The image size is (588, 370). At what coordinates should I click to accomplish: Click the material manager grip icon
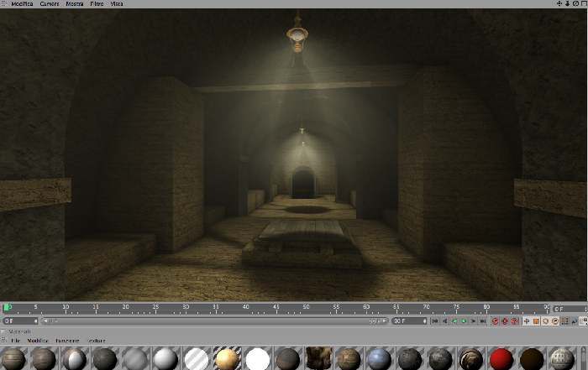tap(4, 341)
